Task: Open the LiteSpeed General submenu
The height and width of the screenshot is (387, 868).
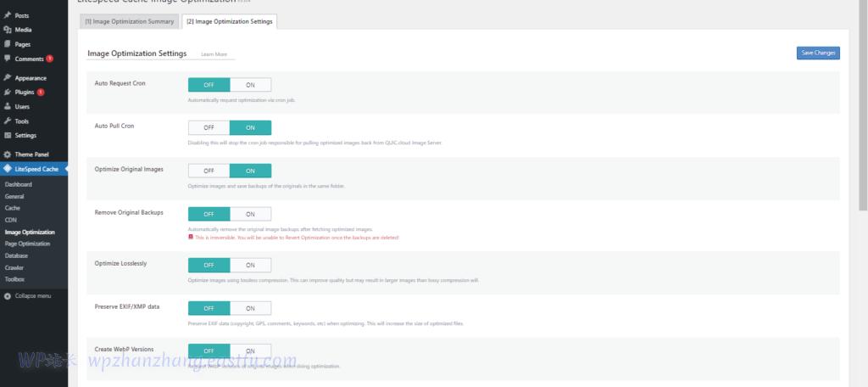Action: click(14, 196)
